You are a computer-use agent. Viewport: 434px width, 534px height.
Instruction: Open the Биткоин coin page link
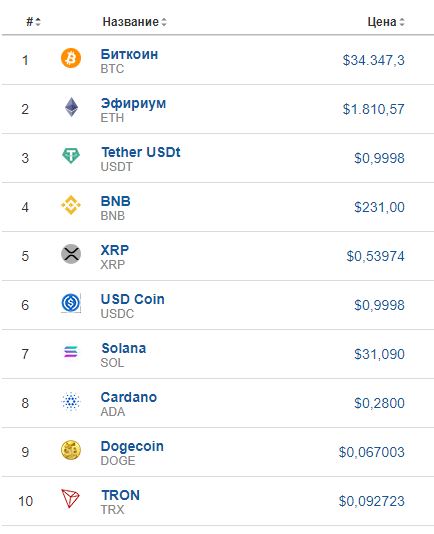[129, 54]
